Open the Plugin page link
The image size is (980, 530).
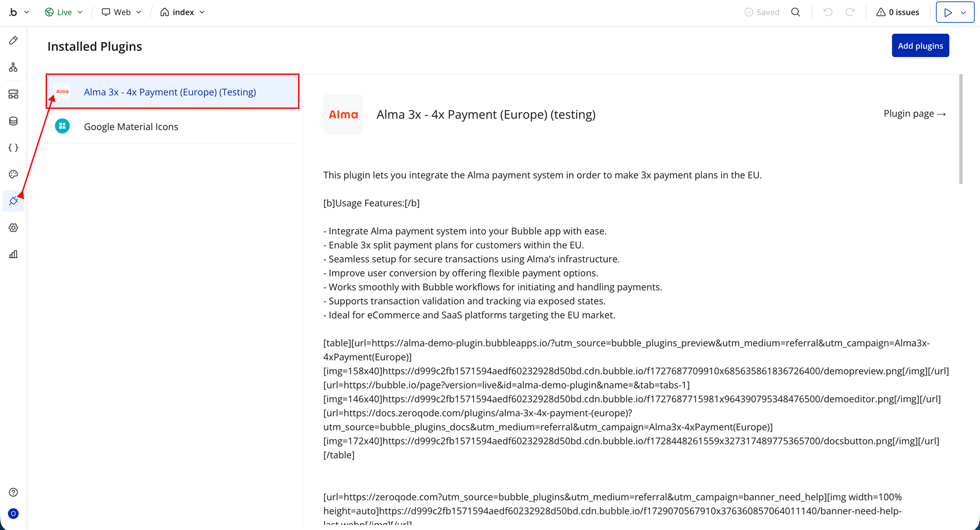point(915,114)
